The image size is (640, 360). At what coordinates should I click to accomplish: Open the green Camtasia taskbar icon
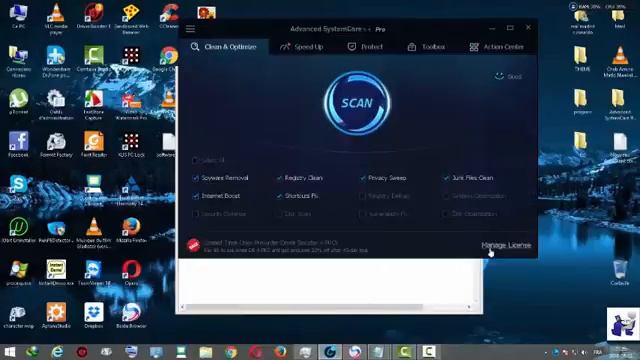tap(404, 352)
